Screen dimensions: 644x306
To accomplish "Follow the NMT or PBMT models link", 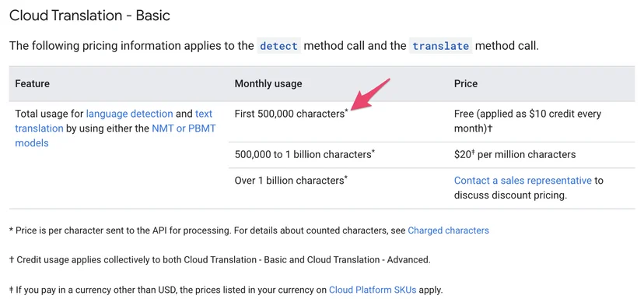I will 115,135.
